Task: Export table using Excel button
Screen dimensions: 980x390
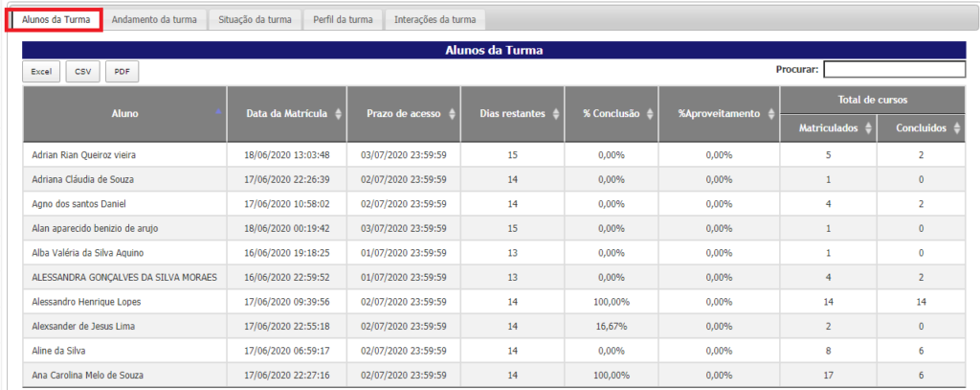Action: (x=41, y=71)
